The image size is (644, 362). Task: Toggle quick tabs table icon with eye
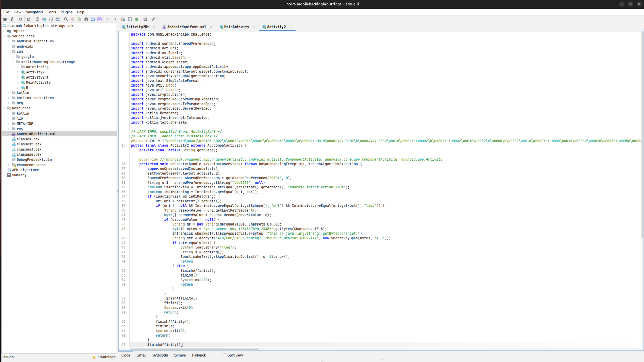click(x=57, y=19)
